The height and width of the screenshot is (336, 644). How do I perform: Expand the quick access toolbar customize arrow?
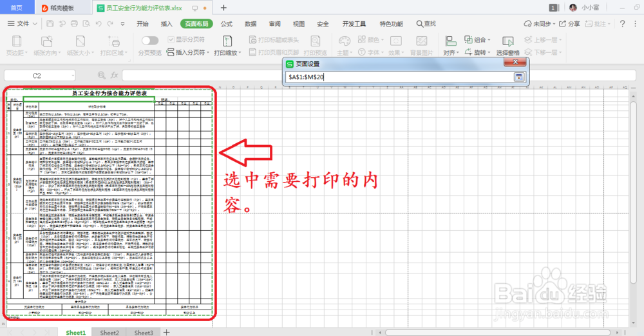[x=122, y=24]
